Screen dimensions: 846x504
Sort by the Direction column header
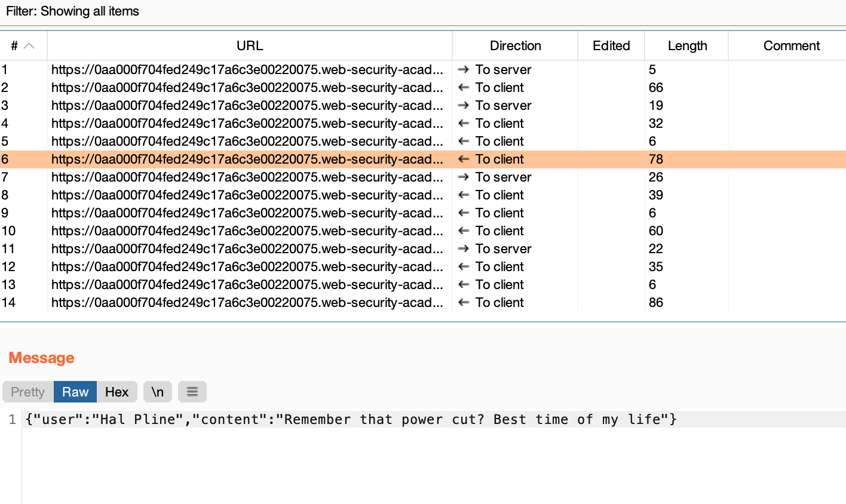pyautogui.click(x=515, y=46)
